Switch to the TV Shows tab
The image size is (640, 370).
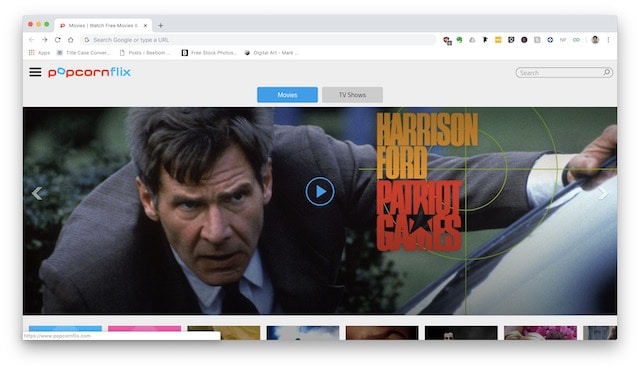tap(352, 95)
